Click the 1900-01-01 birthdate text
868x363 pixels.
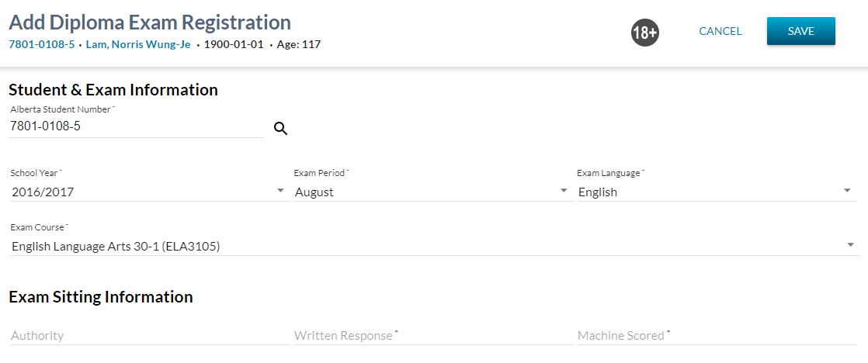[234, 45]
